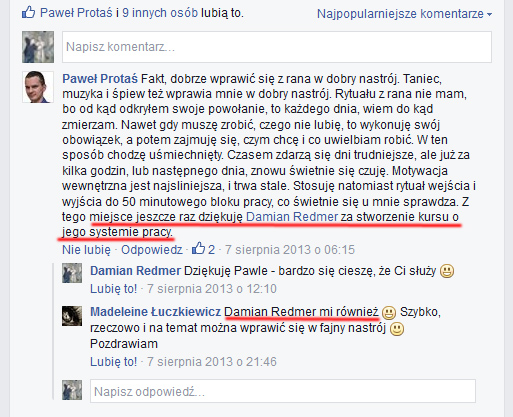Click the like count thumb icon showing 2
The width and height of the screenshot is (513, 417).
click(x=198, y=248)
